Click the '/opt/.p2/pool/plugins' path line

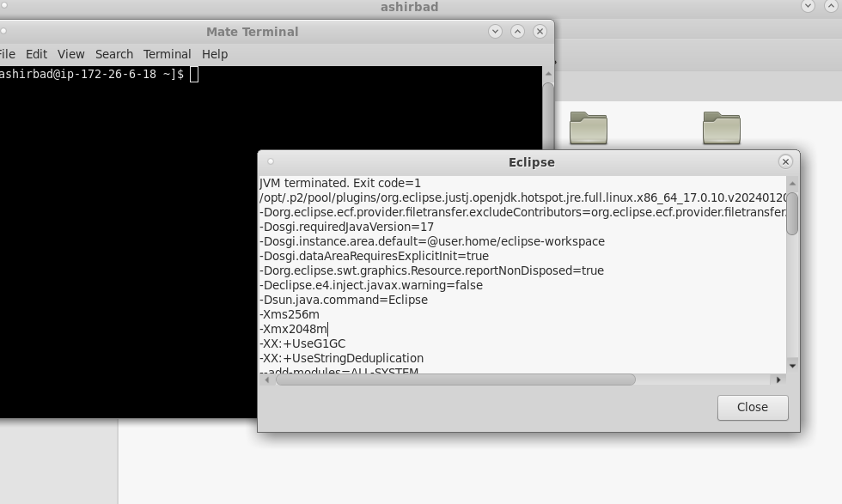[x=522, y=197]
